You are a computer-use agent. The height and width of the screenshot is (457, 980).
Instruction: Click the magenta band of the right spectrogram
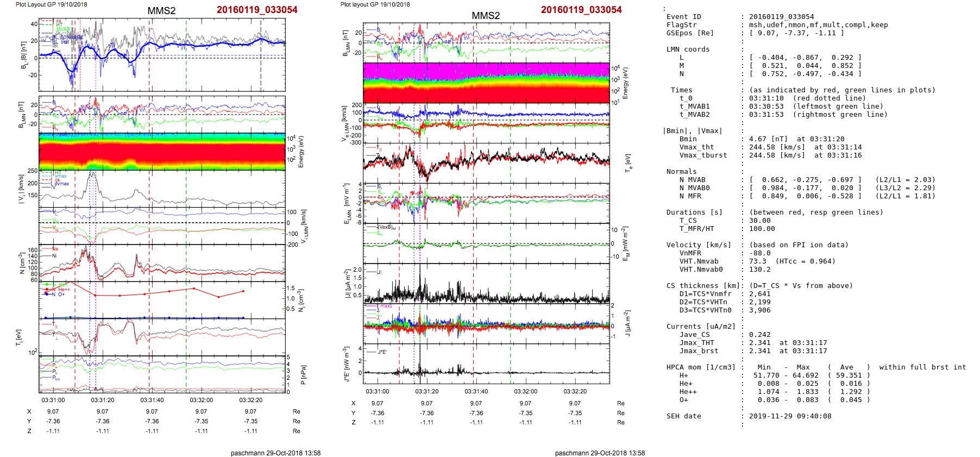pos(486,70)
